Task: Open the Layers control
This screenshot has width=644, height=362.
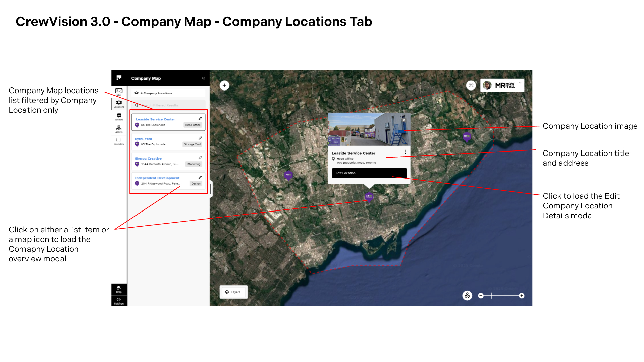Action: click(233, 292)
